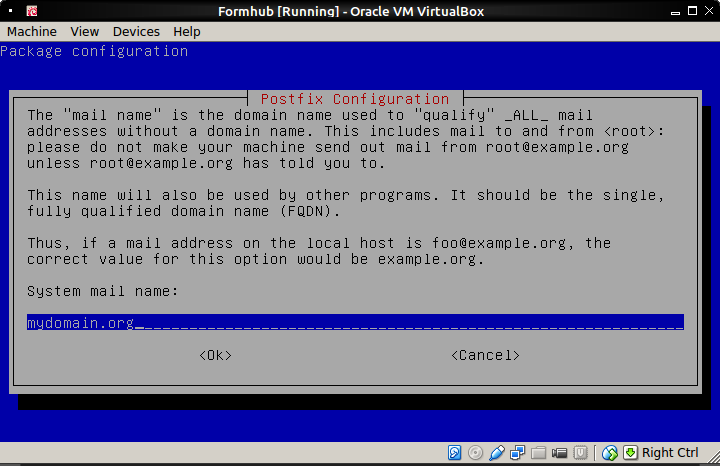Click the shared folders status icon
This screenshot has height=466, width=720.
coord(538,453)
